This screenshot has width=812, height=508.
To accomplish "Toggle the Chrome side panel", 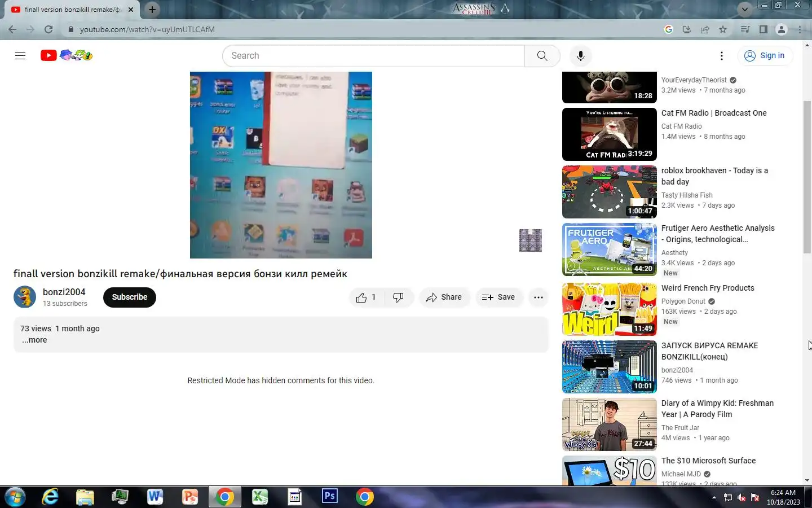I will (763, 29).
